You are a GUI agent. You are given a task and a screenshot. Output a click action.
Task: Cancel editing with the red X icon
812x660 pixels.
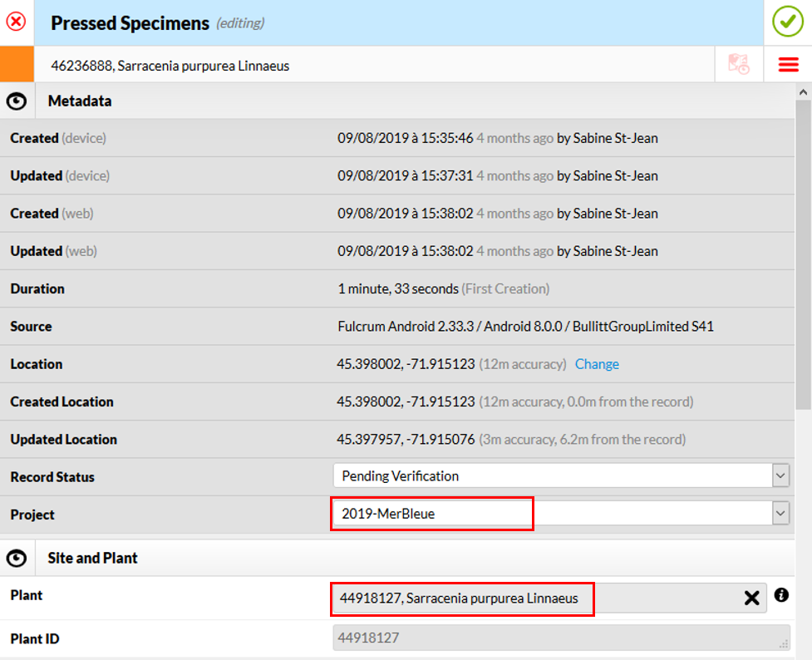(x=16, y=22)
